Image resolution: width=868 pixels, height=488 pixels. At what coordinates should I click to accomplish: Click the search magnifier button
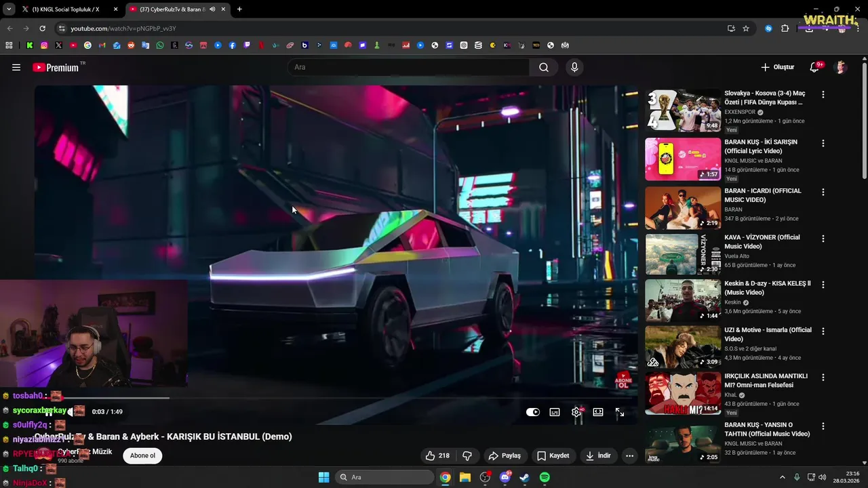(x=544, y=67)
